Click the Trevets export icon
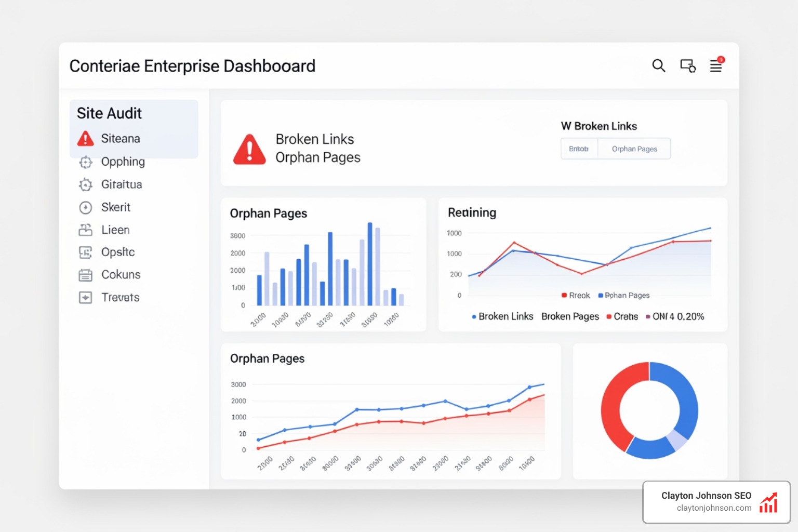This screenshot has width=798, height=532. click(85, 297)
